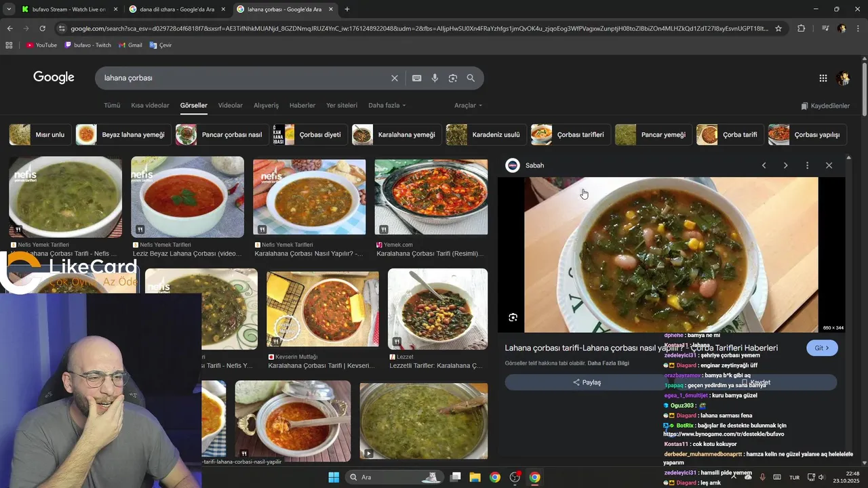Open a new browser tab
The width and height of the screenshot is (868, 488).
[x=347, y=9]
